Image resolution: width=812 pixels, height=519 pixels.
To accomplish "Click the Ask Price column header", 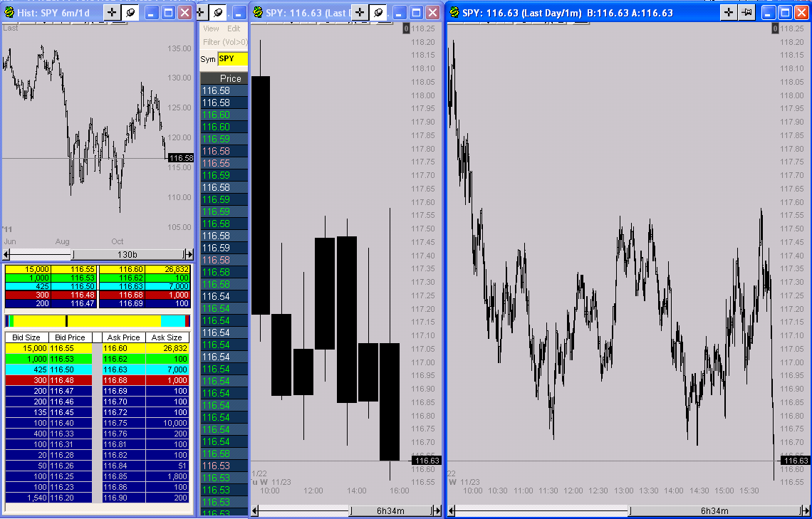I will [124, 337].
